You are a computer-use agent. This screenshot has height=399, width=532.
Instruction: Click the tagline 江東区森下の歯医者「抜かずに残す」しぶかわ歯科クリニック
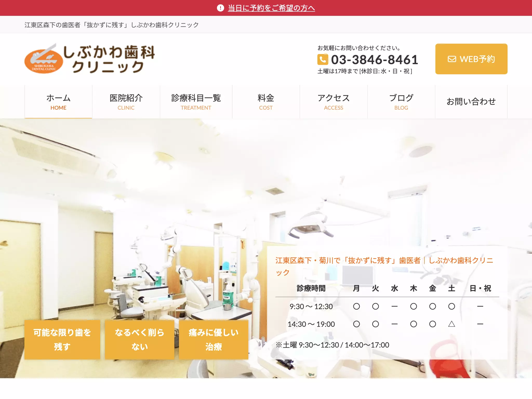tap(112, 25)
